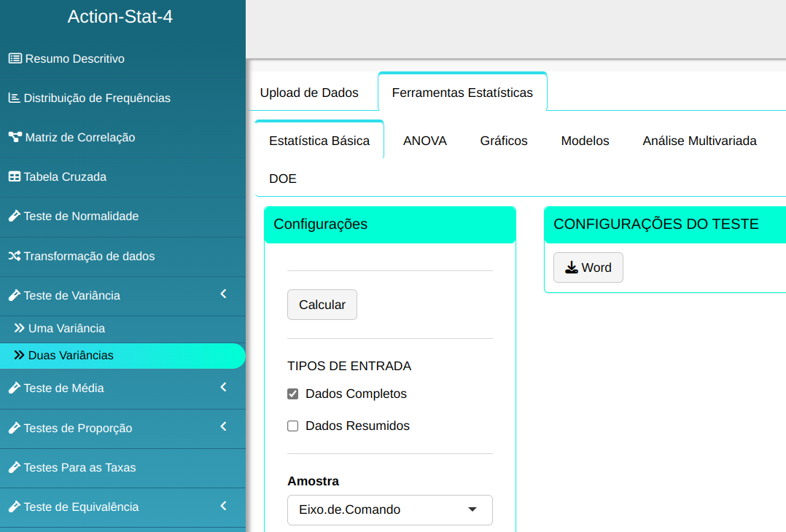The height and width of the screenshot is (532, 786).
Task: Open the Amostra dropdown Eixo.de.Comando
Action: [389, 510]
